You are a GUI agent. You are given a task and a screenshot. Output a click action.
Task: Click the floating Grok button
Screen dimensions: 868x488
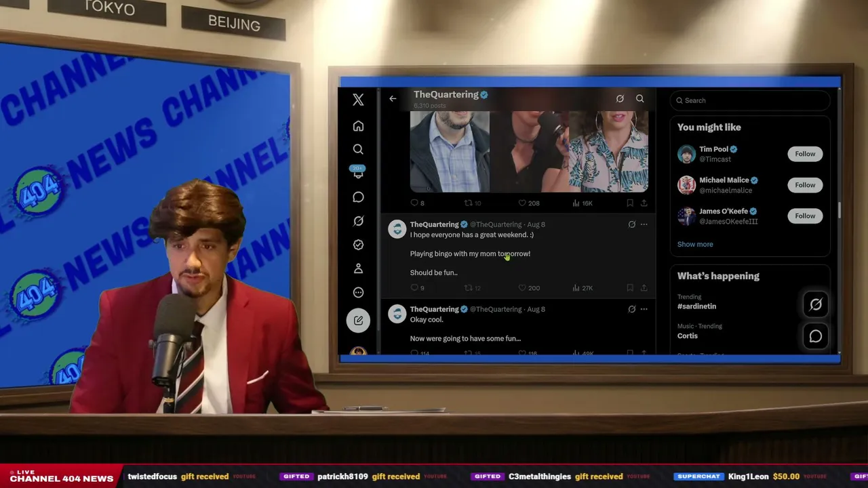[x=816, y=305]
